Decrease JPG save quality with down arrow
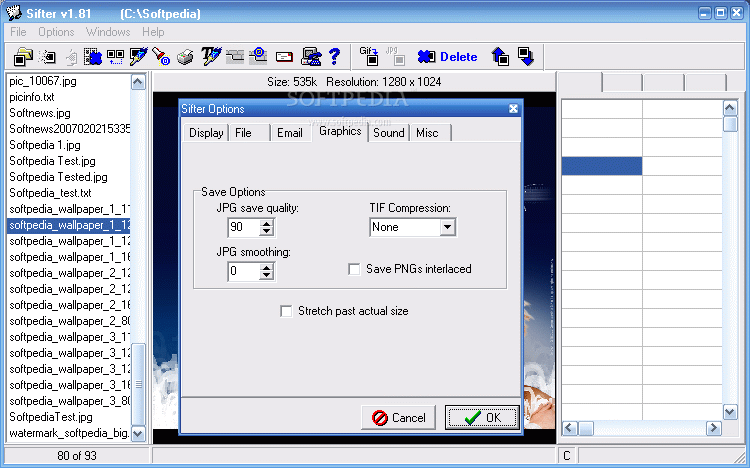 pyautogui.click(x=266, y=232)
